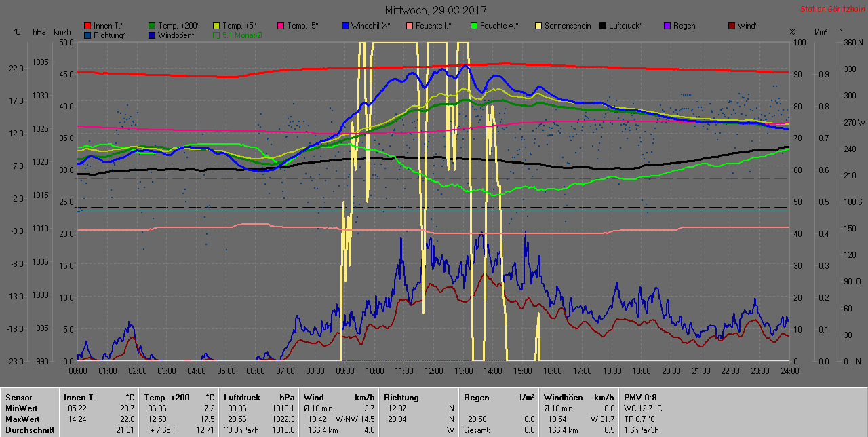The image size is (868, 437).
Task: Click the Innen-T. table column header
Action: (81, 398)
